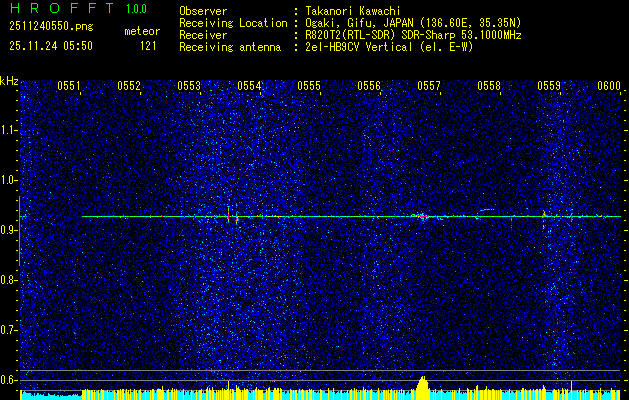Click the Receiving antenna label
This screenshot has height=400, width=629.
click(230, 47)
